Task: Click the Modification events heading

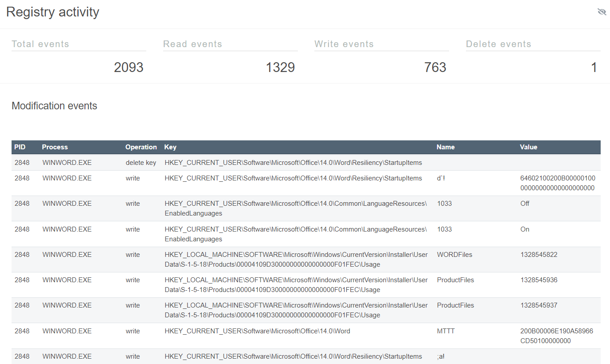Action: 54,106
